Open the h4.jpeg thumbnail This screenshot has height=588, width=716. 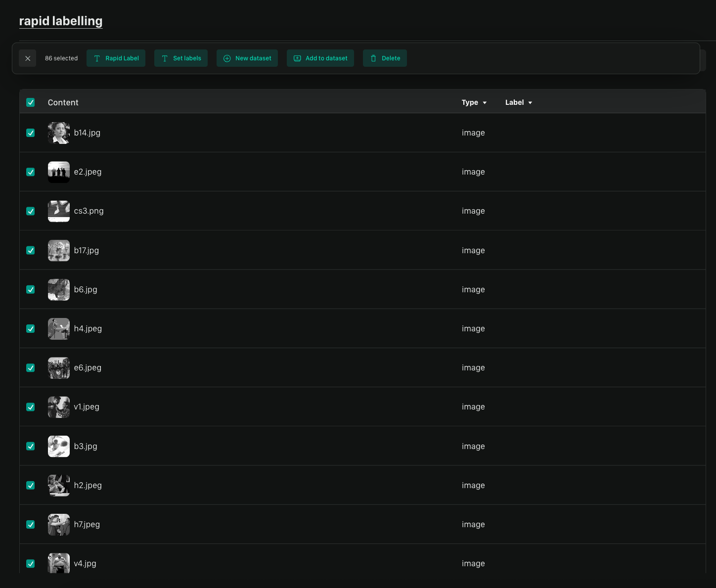(x=59, y=329)
